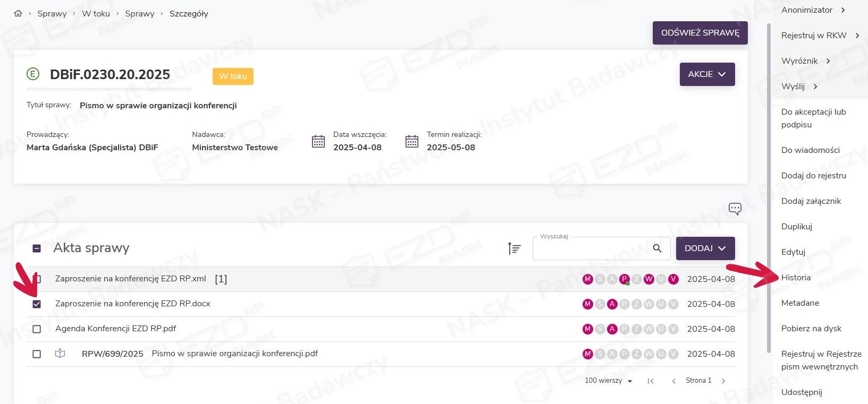Click into the Wyszukaj search field
868x404 pixels.
click(x=590, y=249)
